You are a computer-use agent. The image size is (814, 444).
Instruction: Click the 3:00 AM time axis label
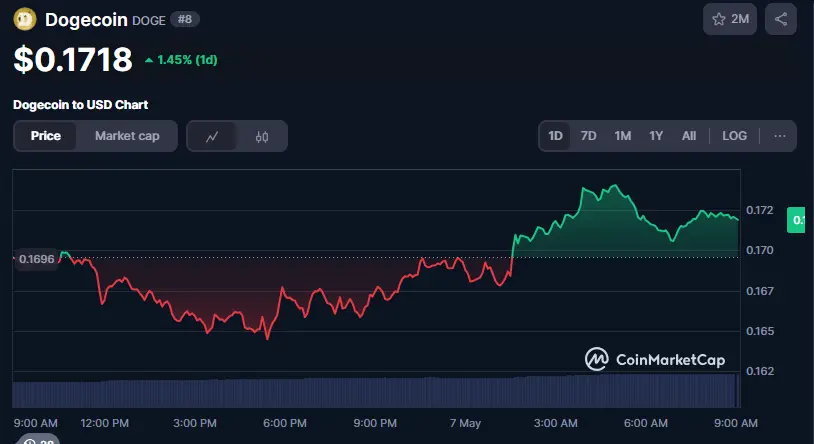click(x=555, y=423)
